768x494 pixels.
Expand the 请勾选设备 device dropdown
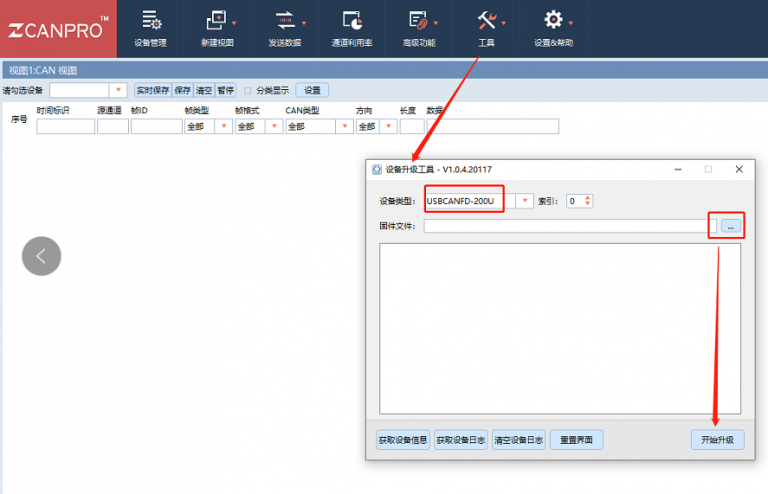(118, 90)
